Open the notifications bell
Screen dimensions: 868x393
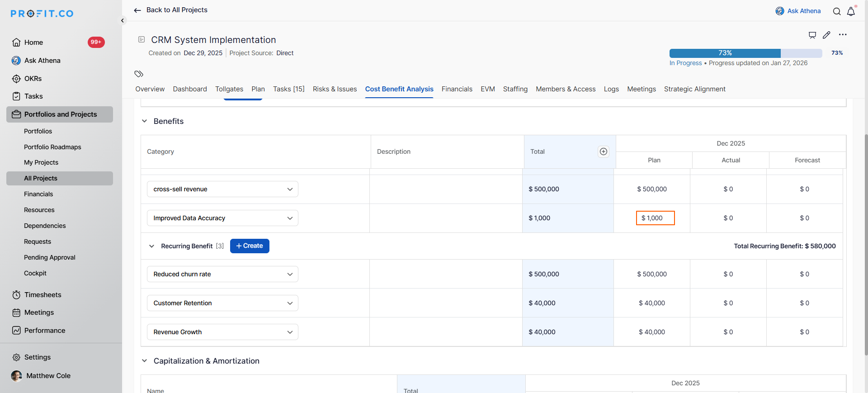pos(851,11)
